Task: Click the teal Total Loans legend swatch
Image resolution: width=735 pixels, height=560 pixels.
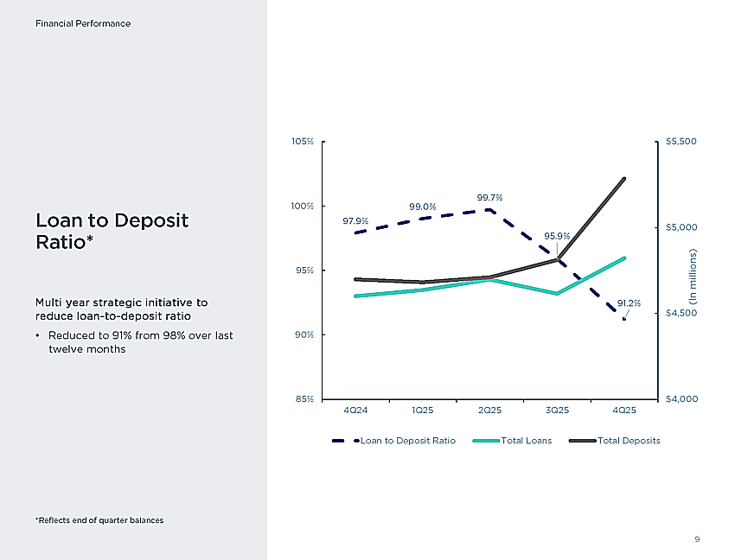Action: [x=487, y=441]
